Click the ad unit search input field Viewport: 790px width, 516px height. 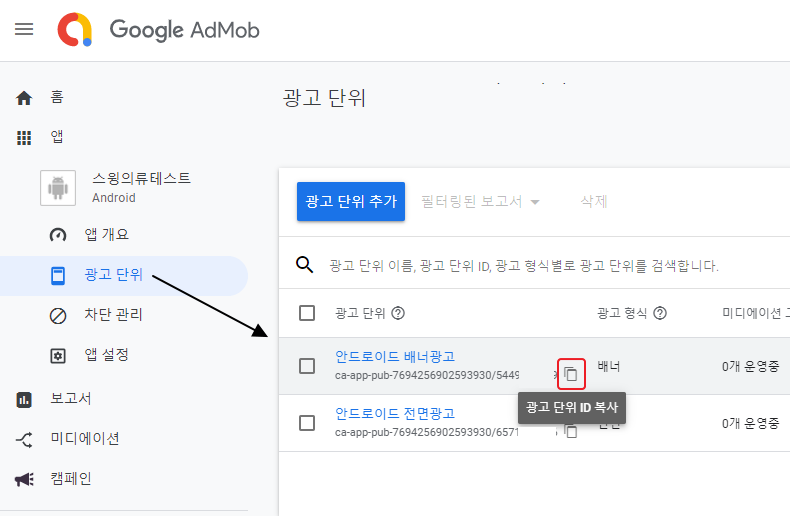[x=550, y=266]
